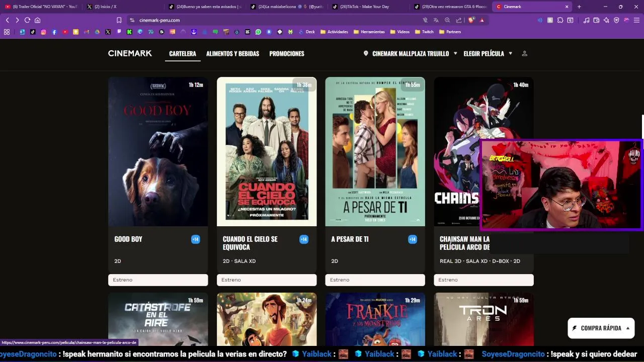Click the A Pesar de Ti title
Screen dimensions: 644x362
point(350,239)
